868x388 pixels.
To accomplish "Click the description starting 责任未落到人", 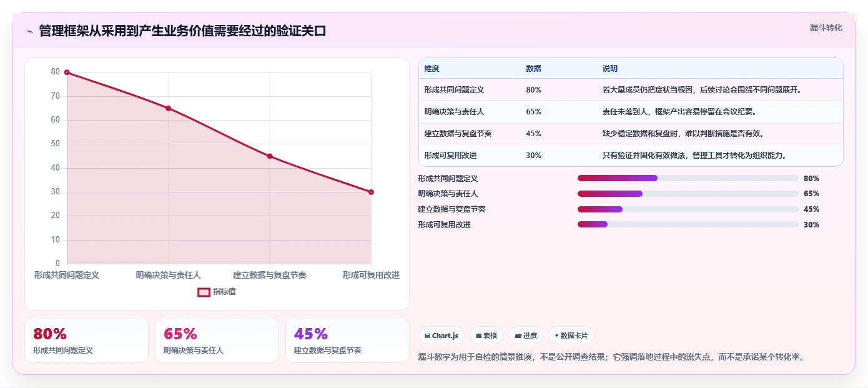I will 679,112.
